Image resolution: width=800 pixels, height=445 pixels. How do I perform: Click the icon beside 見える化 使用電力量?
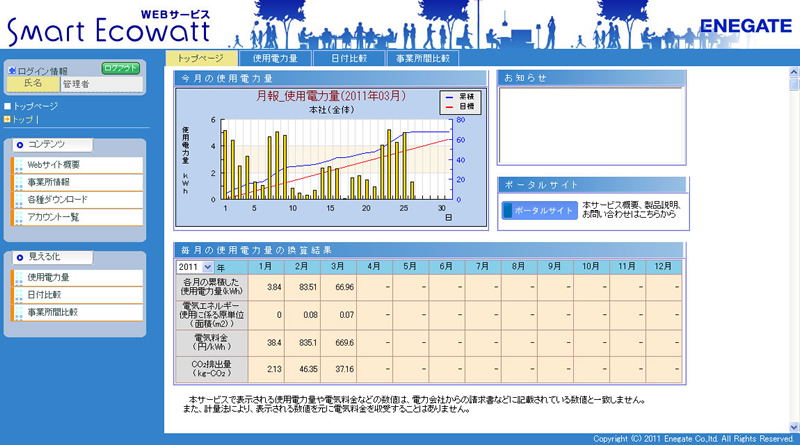coord(19,278)
